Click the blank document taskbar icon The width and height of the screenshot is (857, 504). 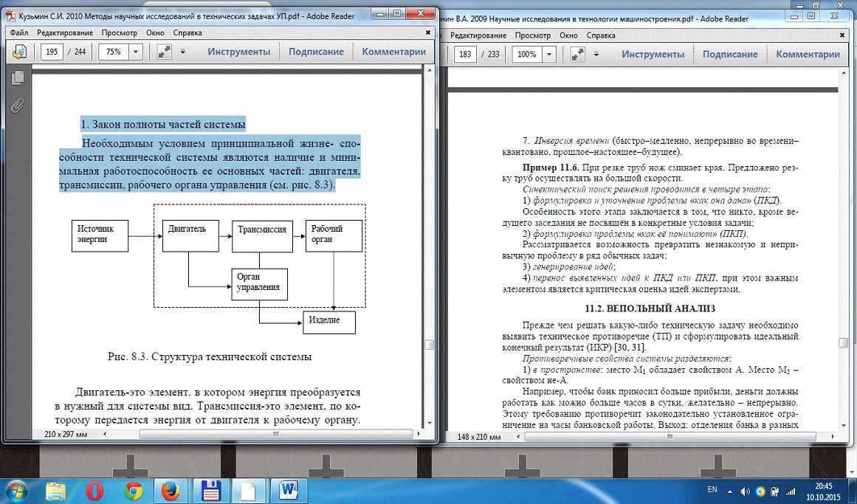pos(249,491)
